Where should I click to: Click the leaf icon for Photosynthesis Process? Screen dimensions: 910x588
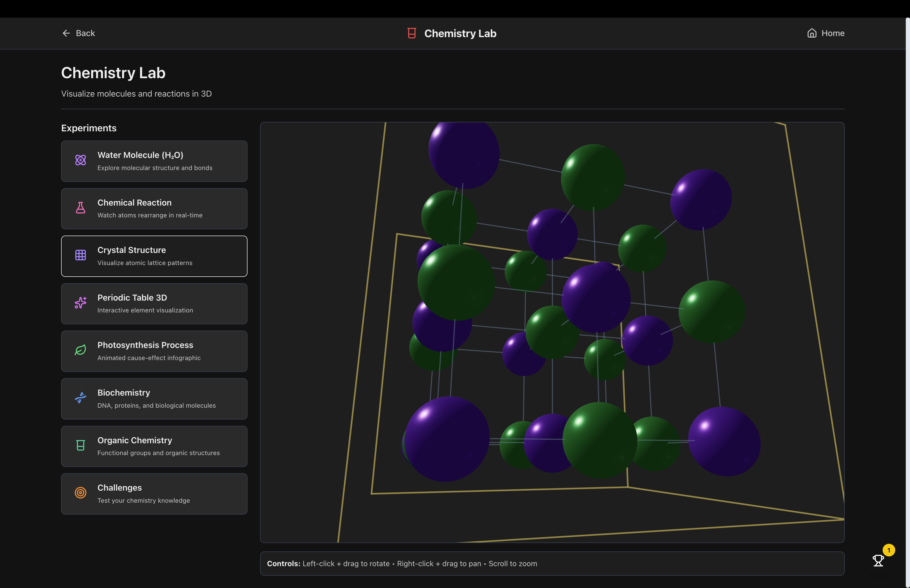pyautogui.click(x=80, y=350)
